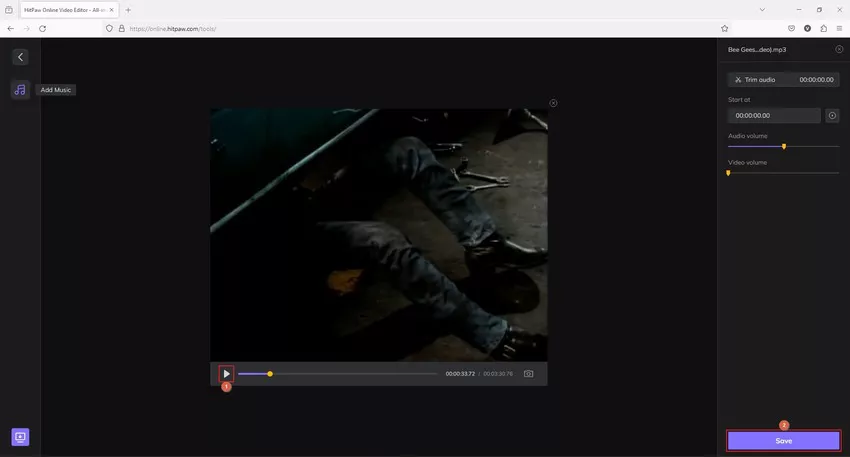Open the Add Music tool icon
This screenshot has height=457, width=850.
pos(20,90)
